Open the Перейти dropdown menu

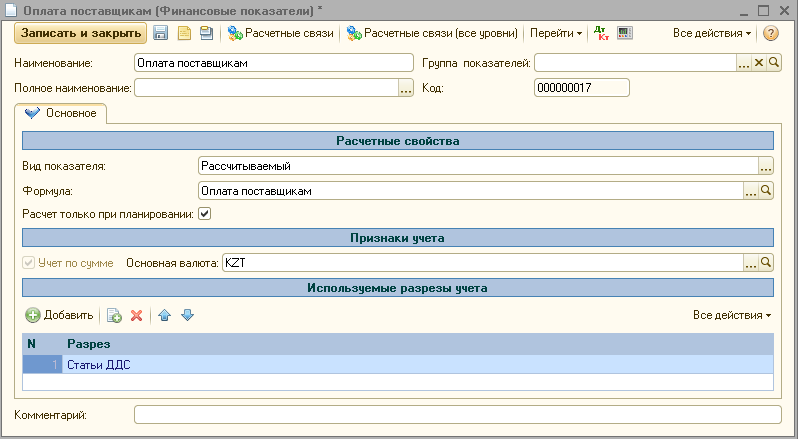click(x=556, y=33)
